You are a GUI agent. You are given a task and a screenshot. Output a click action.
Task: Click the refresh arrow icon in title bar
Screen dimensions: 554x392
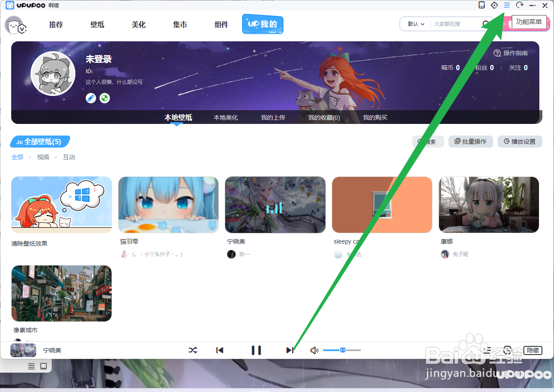pos(520,5)
